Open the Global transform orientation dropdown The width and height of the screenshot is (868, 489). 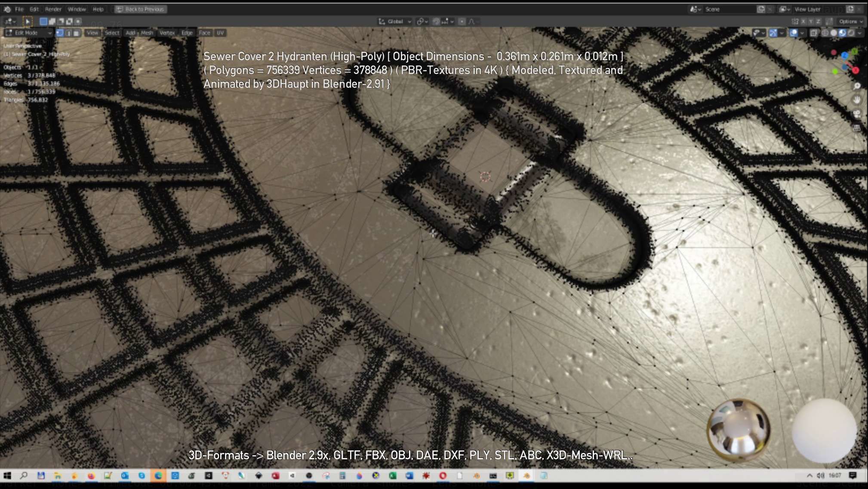[395, 21]
